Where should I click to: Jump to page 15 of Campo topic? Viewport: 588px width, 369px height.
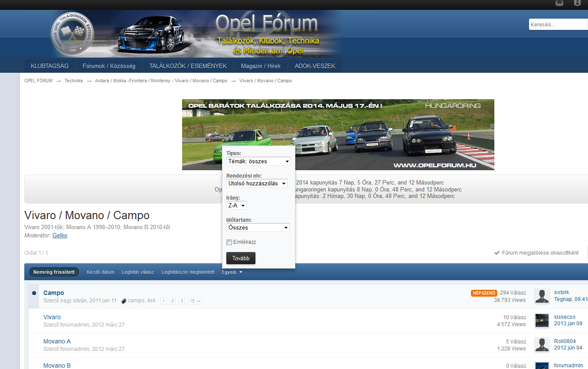click(195, 301)
